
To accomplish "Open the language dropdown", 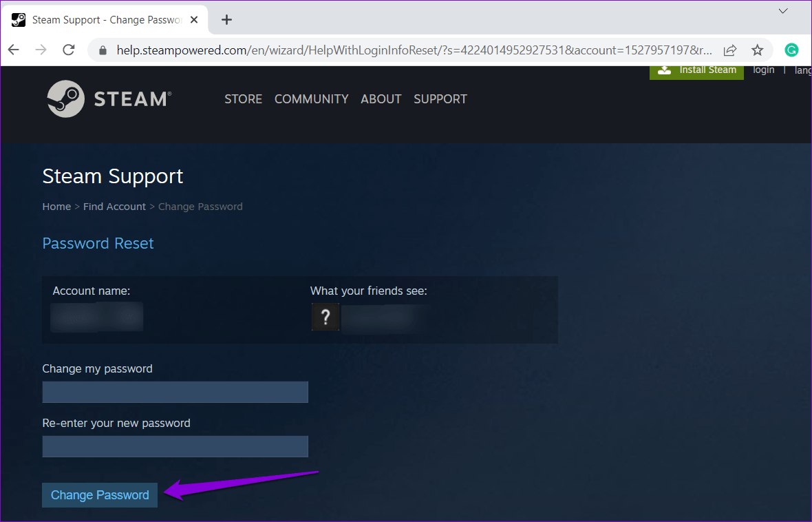I will pyautogui.click(x=803, y=70).
